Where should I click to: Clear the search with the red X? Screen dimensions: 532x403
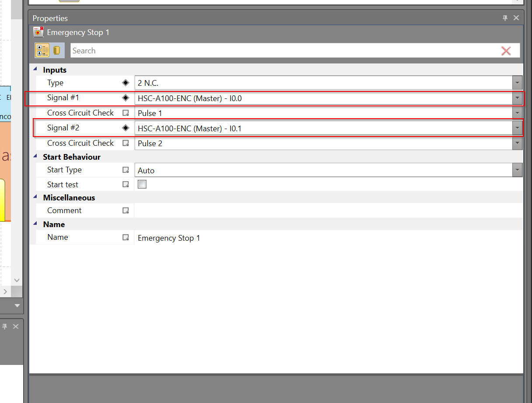tap(506, 51)
